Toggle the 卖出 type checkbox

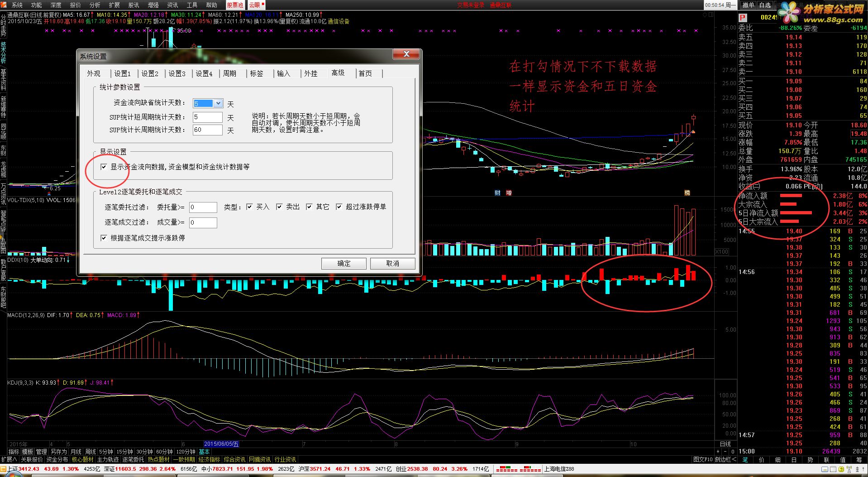tap(279, 207)
